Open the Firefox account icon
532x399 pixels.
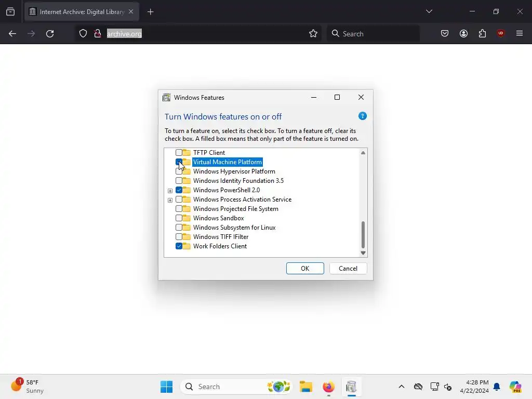tap(464, 33)
